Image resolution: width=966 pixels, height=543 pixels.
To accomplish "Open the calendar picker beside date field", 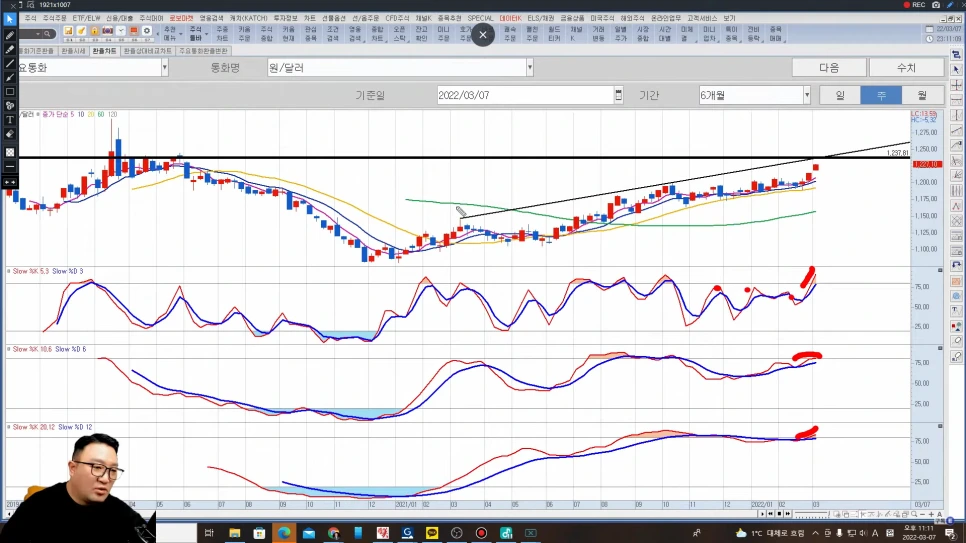I will click(619, 95).
